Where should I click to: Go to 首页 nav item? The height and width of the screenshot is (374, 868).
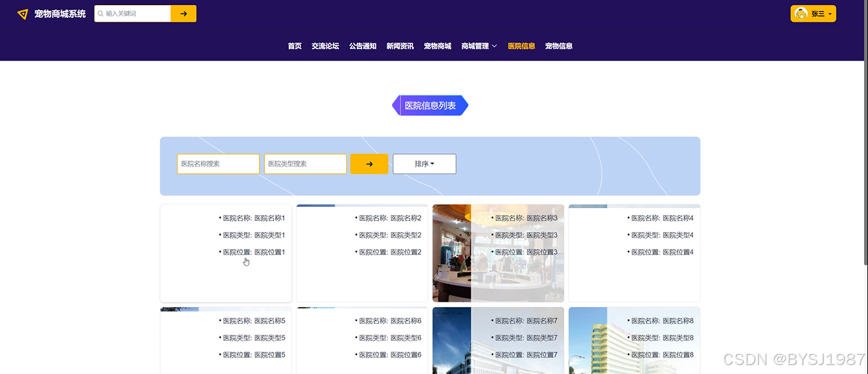click(294, 46)
